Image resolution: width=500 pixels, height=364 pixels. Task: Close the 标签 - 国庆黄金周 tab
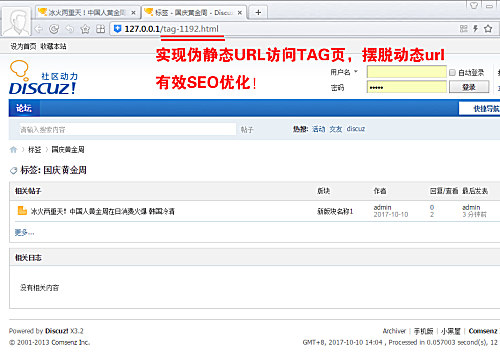pos(240,13)
